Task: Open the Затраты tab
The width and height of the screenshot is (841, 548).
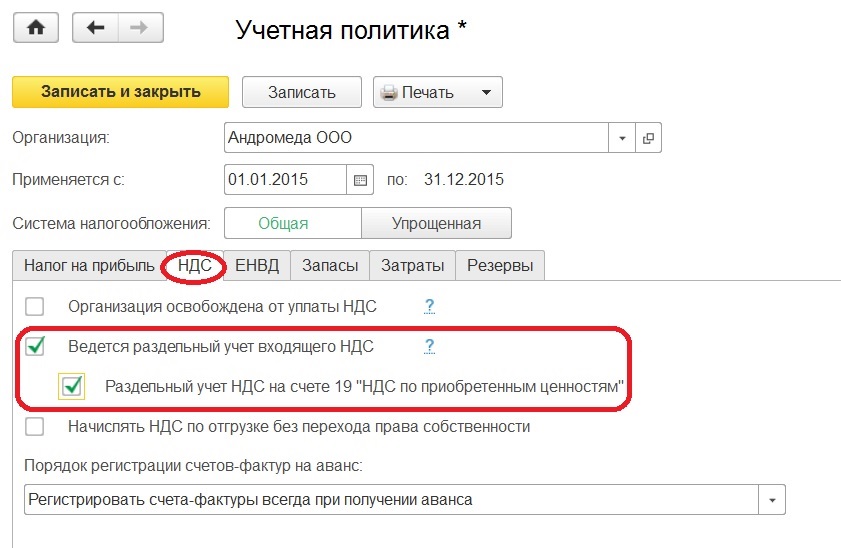Action: point(412,265)
